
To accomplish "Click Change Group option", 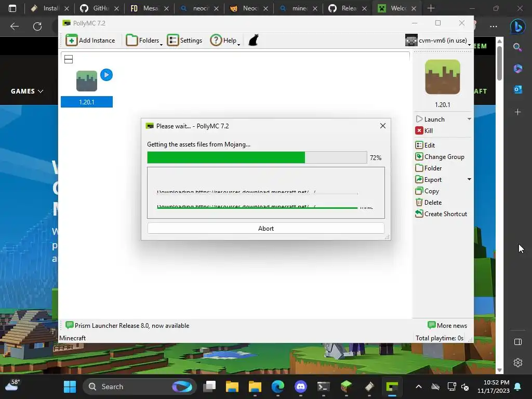I will click(x=440, y=157).
